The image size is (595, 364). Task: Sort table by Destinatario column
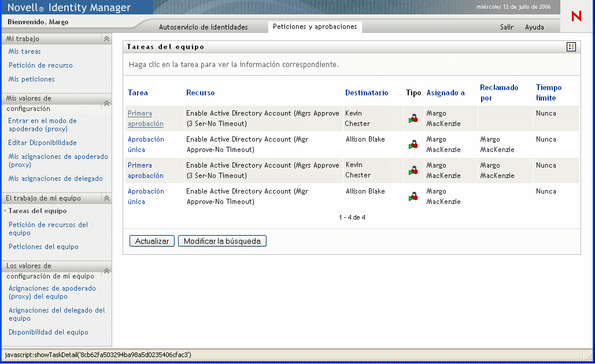367,92
